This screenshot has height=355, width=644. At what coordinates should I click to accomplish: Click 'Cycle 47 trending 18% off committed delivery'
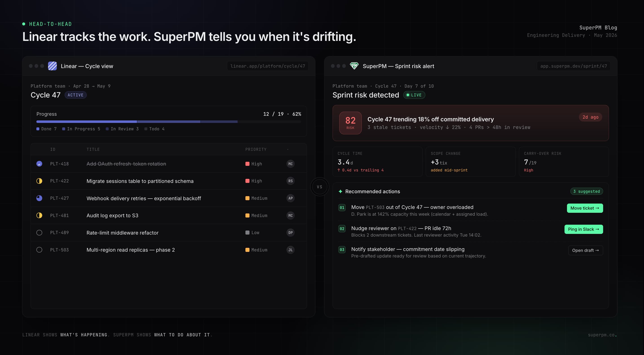click(430, 119)
